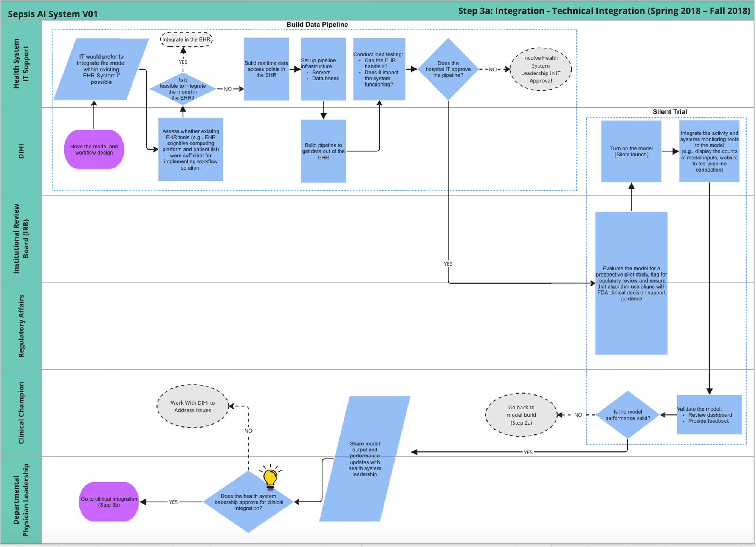
Task: Click the 'Silent Trial' group title
Action: click(669, 112)
